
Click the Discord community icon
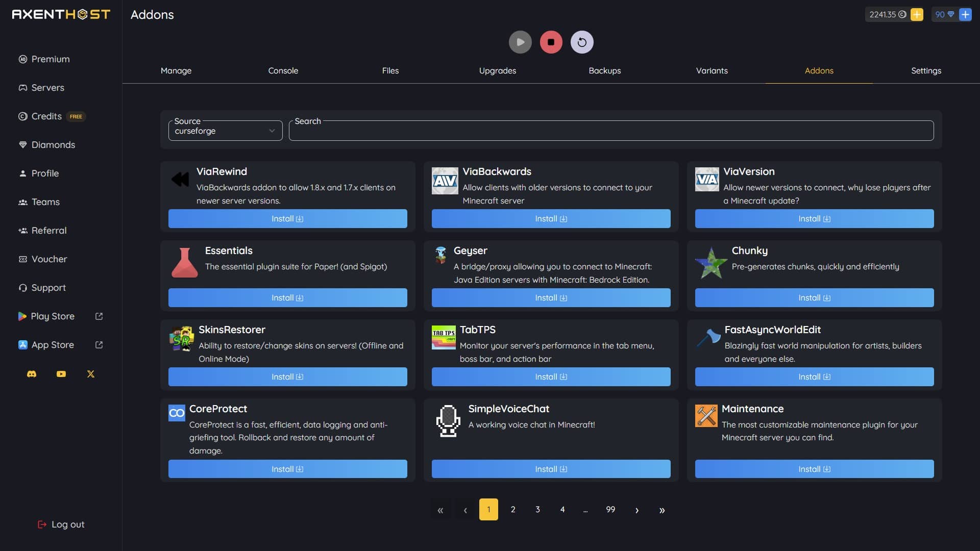point(32,373)
